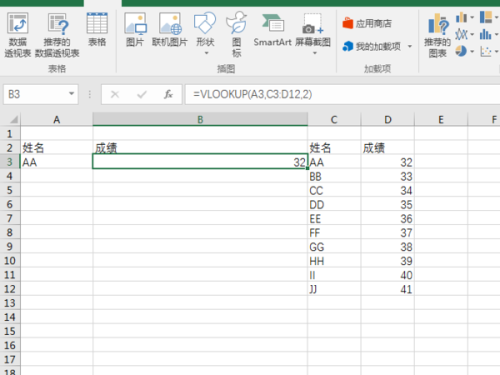
Task: Expand the Shapes dropdown arrow
Action: tap(206, 53)
